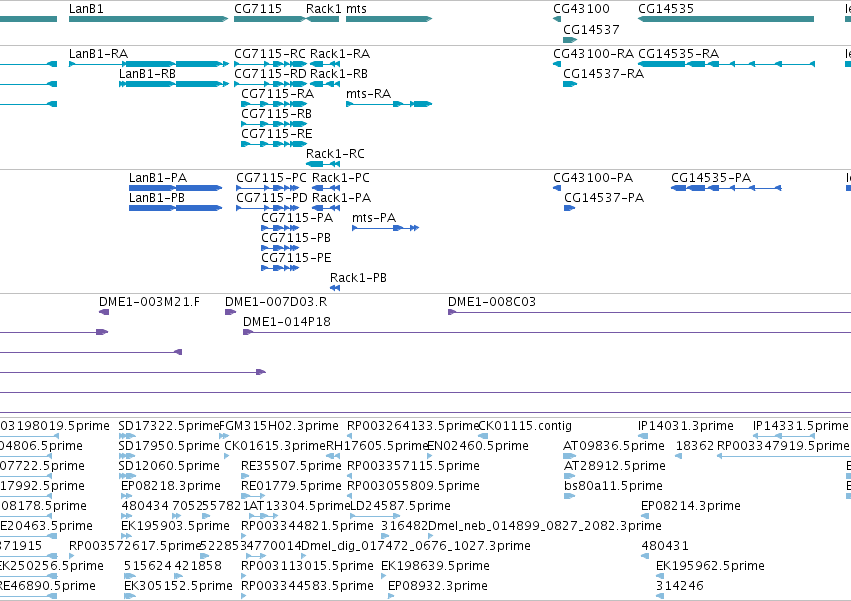851x601 pixels.
Task: Select the DME1-014P18 BAC label
Action: [x=287, y=322]
